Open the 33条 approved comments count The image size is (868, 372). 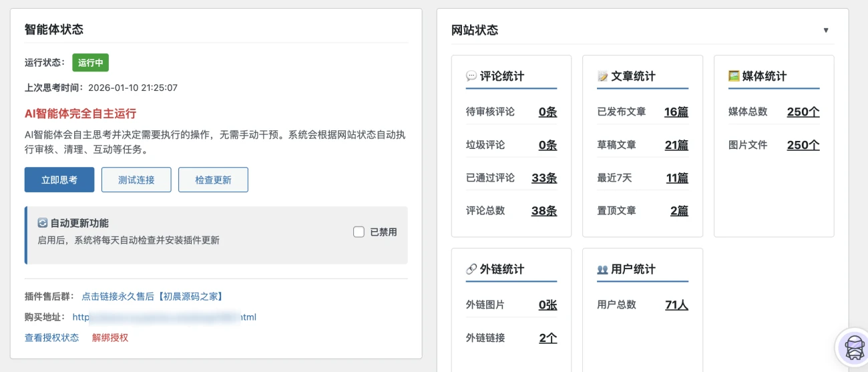(x=544, y=178)
